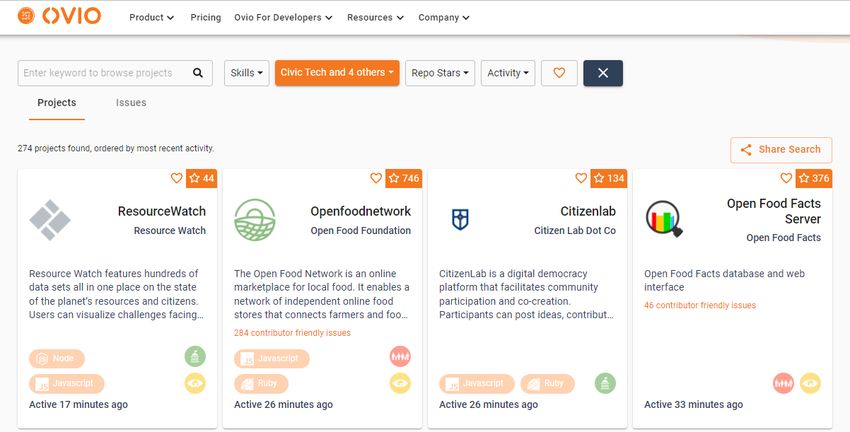The image size is (850, 432).
Task: Open Civic Tech and 4 others dropdown
Action: point(337,73)
